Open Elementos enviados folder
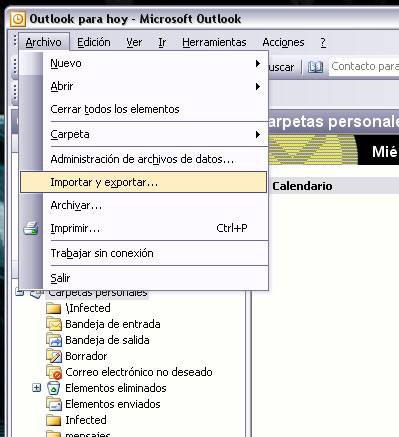Viewport: 399px width, 437px height. tap(113, 404)
